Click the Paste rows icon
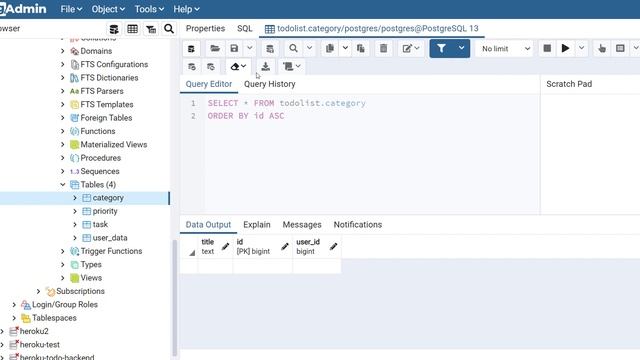 [x=360, y=49]
